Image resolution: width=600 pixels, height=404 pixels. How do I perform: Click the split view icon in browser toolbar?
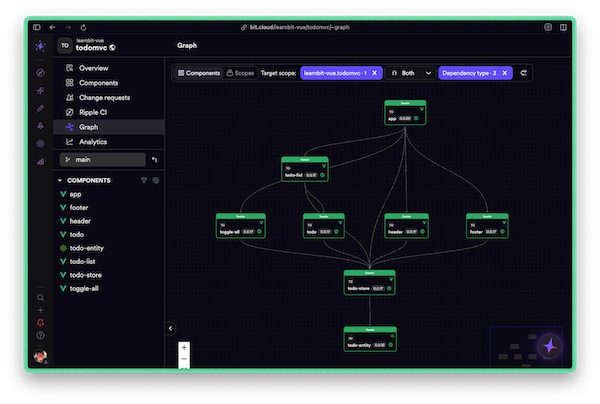(x=563, y=27)
